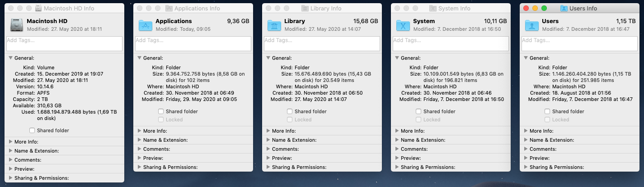The width and height of the screenshot is (644, 187).
Task: Expand Sharing & Permissions in Macintosh HD Info
Action: tap(10, 178)
